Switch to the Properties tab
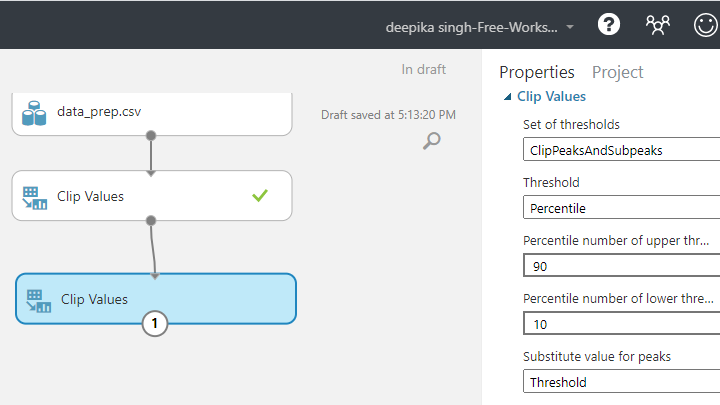Screen dimensions: 720x405 (x=537, y=72)
